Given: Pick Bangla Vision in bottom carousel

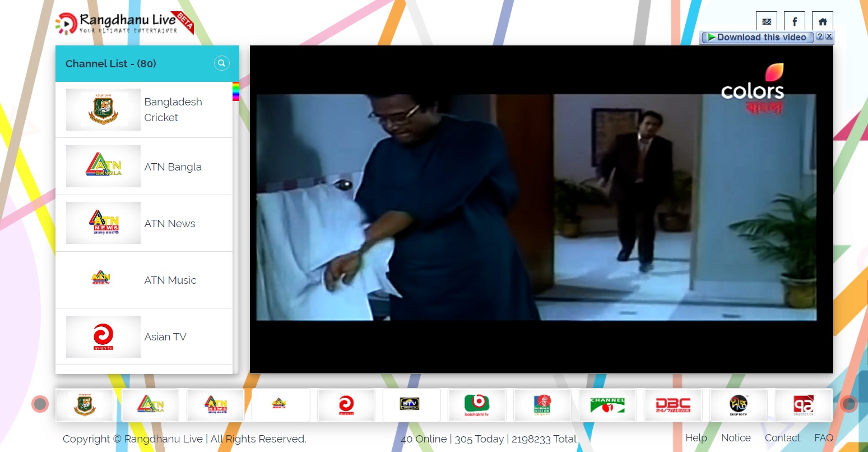Looking at the screenshot, I should 542,405.
